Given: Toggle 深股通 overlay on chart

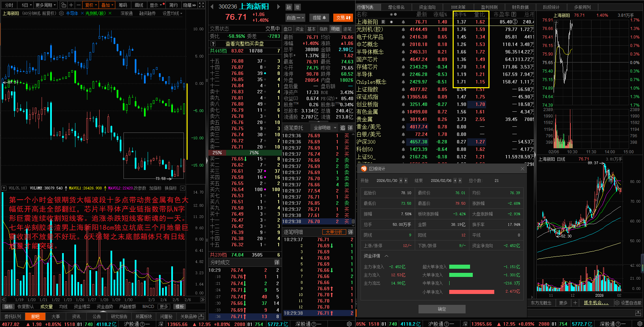Looking at the screenshot, I should [127, 13].
